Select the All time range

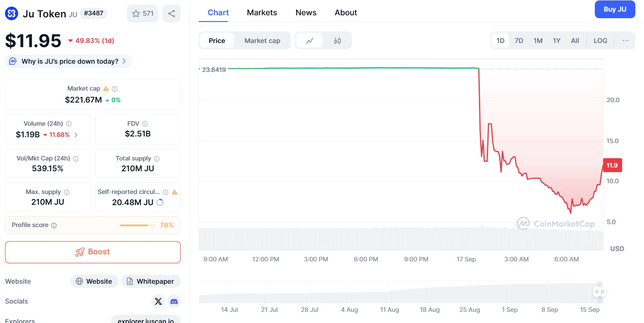click(575, 40)
